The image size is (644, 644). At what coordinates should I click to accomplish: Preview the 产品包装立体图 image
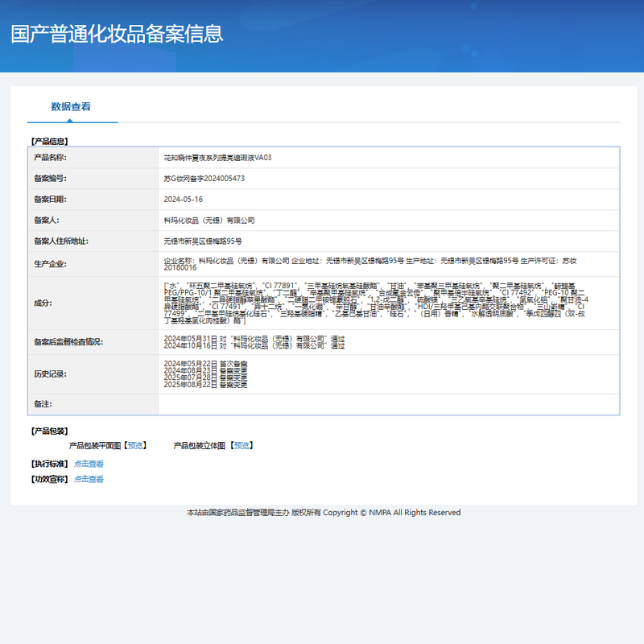(241, 445)
